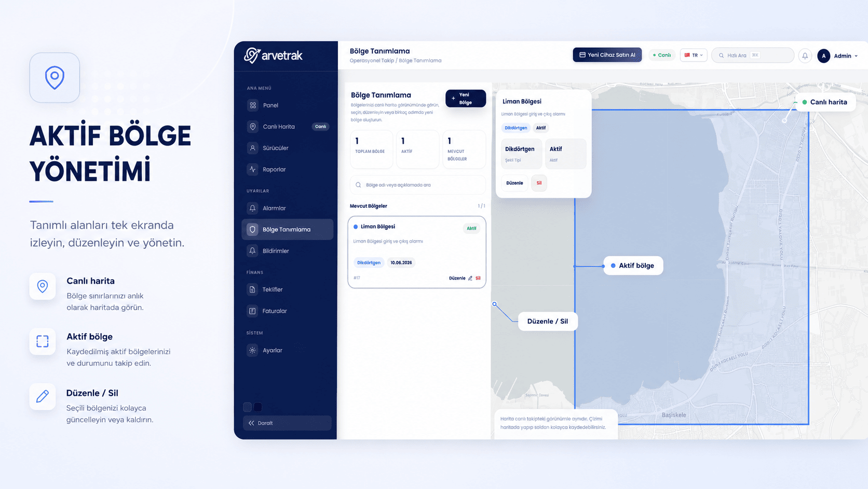Click the Aktif status badge in zone card

coord(471,228)
